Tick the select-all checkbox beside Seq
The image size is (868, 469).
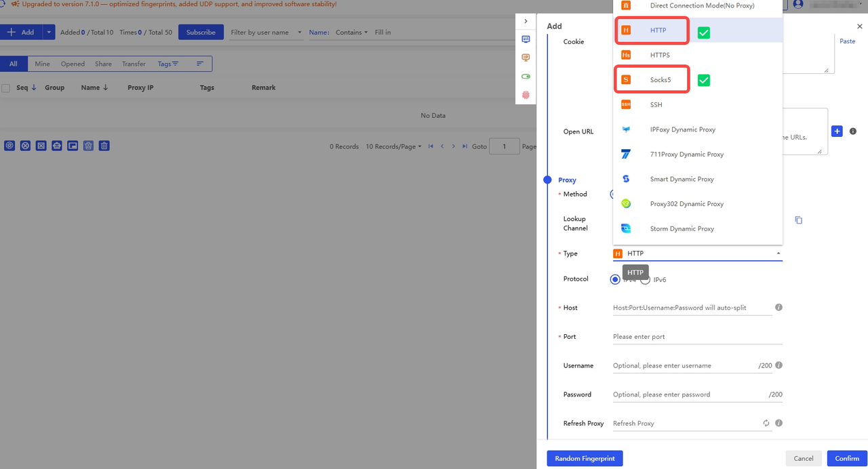click(x=6, y=88)
